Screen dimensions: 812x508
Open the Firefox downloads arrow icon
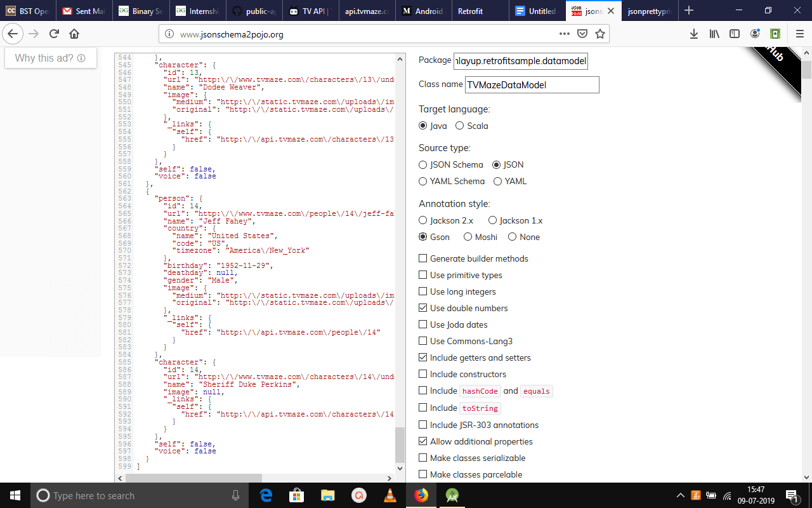694,34
